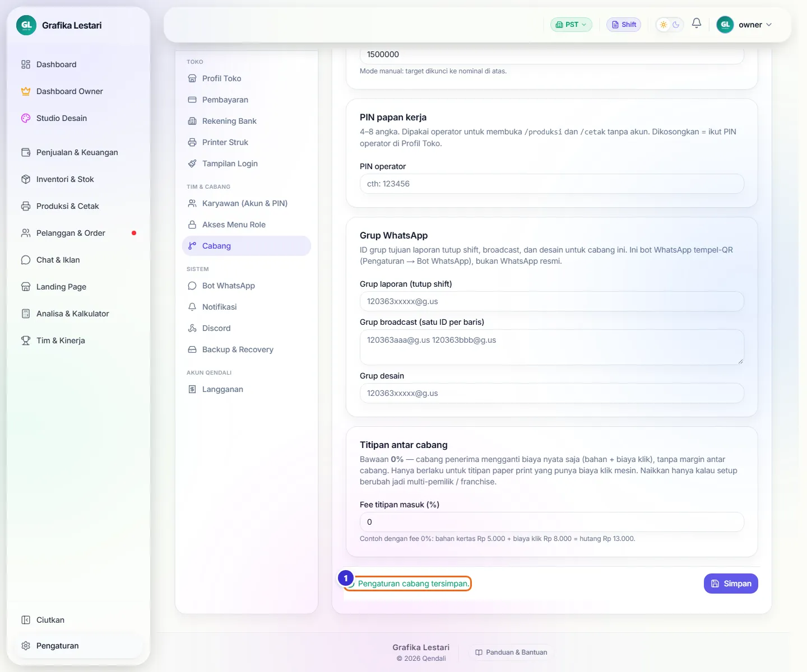
Task: Focus the Fee titipan masuk field
Action: [552, 522]
